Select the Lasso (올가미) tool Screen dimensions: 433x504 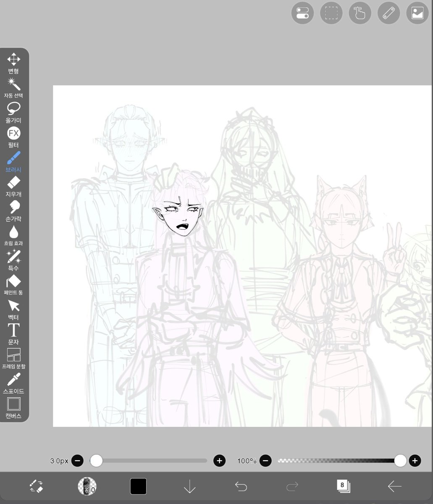13,113
